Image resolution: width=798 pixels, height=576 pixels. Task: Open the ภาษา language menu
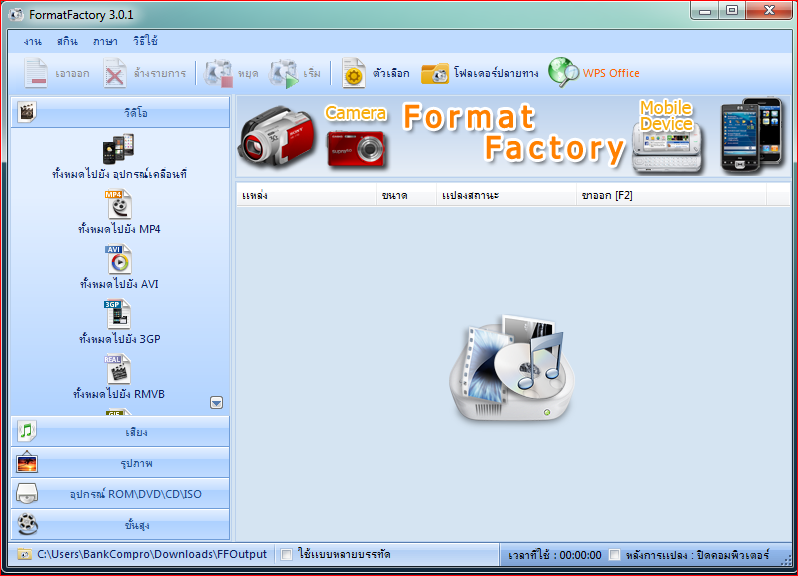105,41
